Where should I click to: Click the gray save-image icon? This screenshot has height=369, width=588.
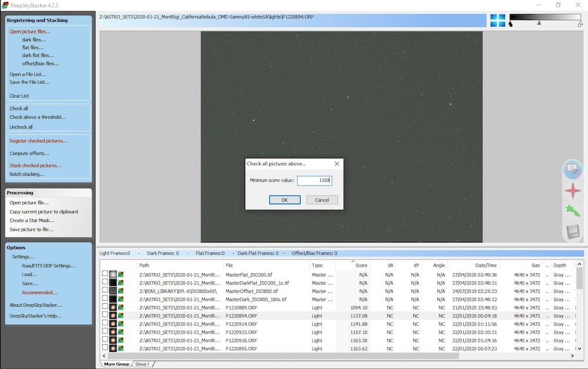point(573,232)
